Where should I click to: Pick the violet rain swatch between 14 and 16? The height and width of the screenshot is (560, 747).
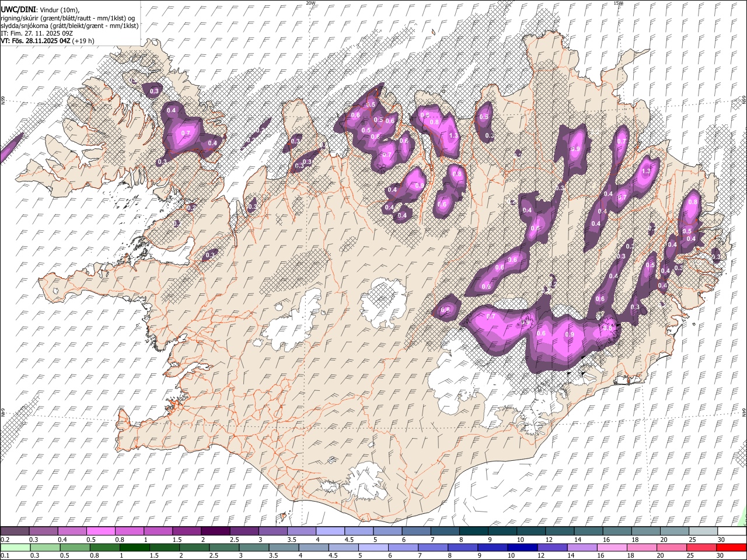pos(582,548)
